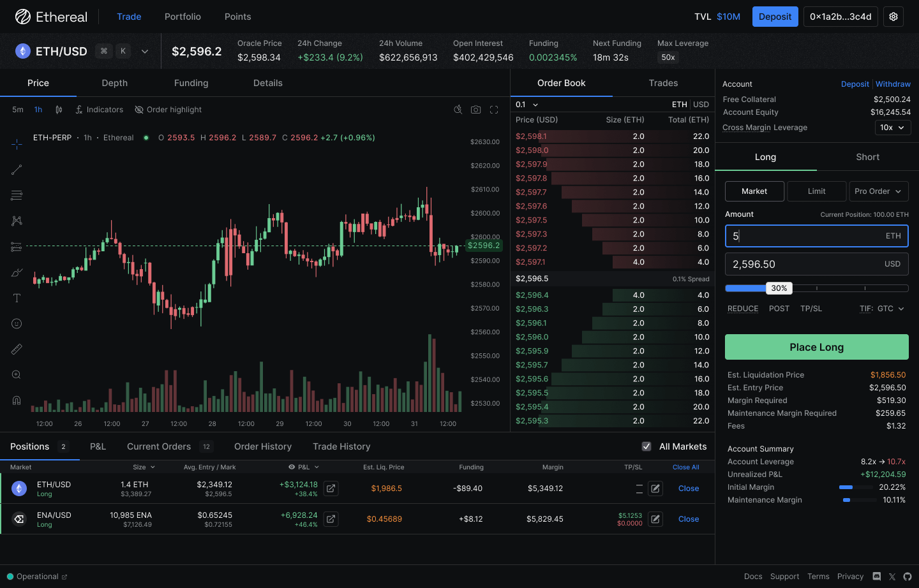Click the USD price input field
919x588 pixels.
[x=817, y=264]
